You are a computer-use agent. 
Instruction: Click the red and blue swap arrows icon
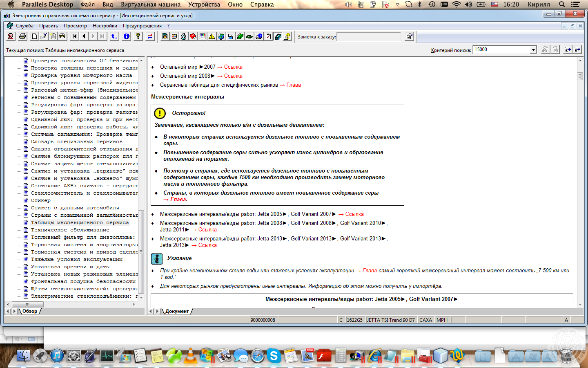pos(150,36)
